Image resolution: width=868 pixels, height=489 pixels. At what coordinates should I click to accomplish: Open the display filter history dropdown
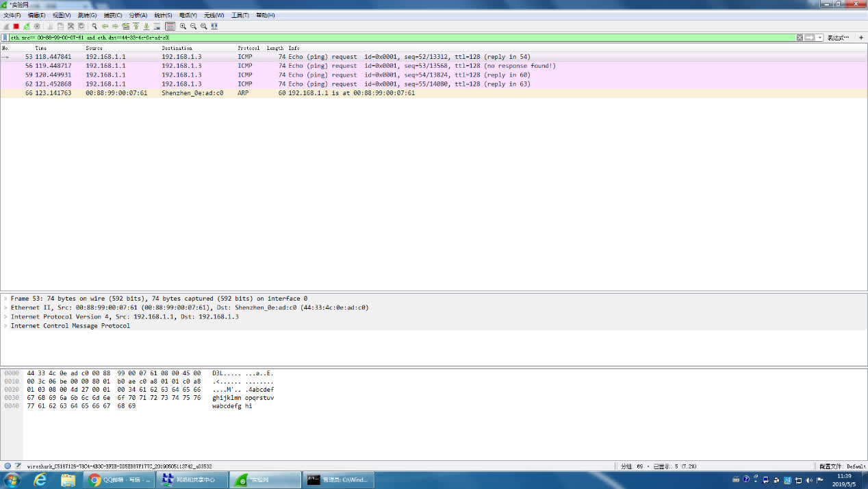[x=820, y=38]
